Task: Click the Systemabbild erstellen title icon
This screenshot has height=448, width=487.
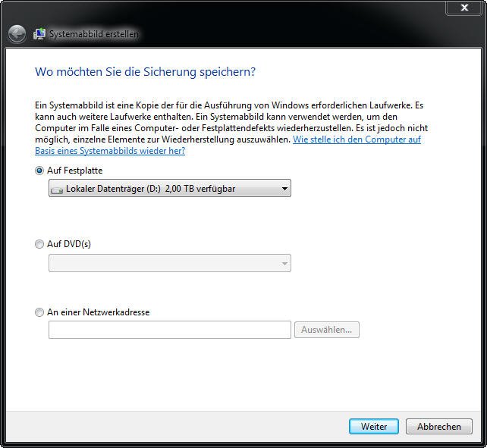Action: tap(39, 33)
